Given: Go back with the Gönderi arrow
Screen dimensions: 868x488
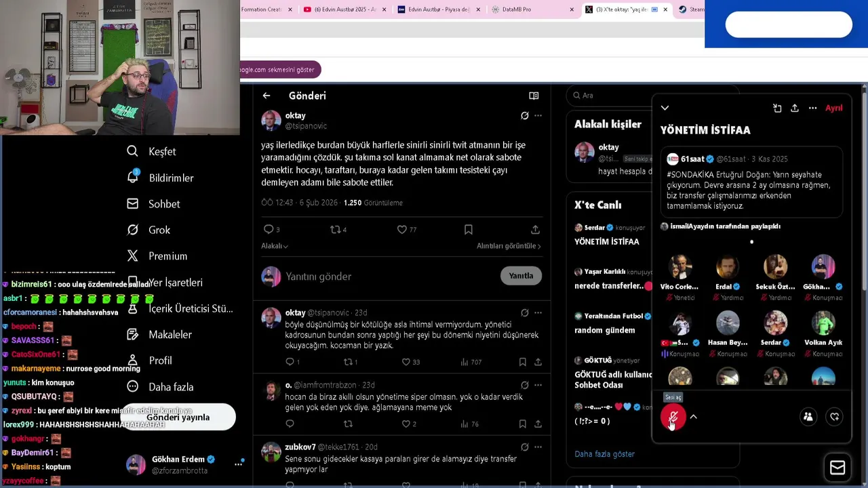Looking at the screenshot, I should pyautogui.click(x=267, y=96).
